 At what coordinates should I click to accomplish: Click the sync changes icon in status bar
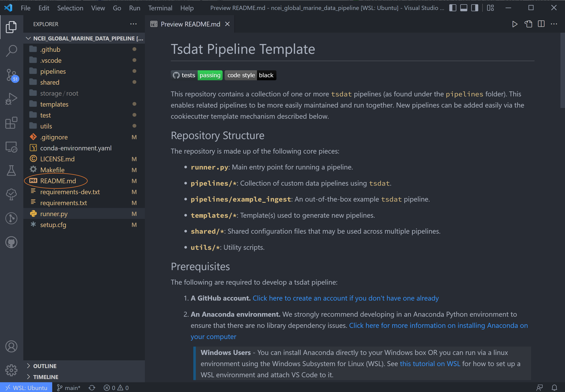tap(92, 388)
